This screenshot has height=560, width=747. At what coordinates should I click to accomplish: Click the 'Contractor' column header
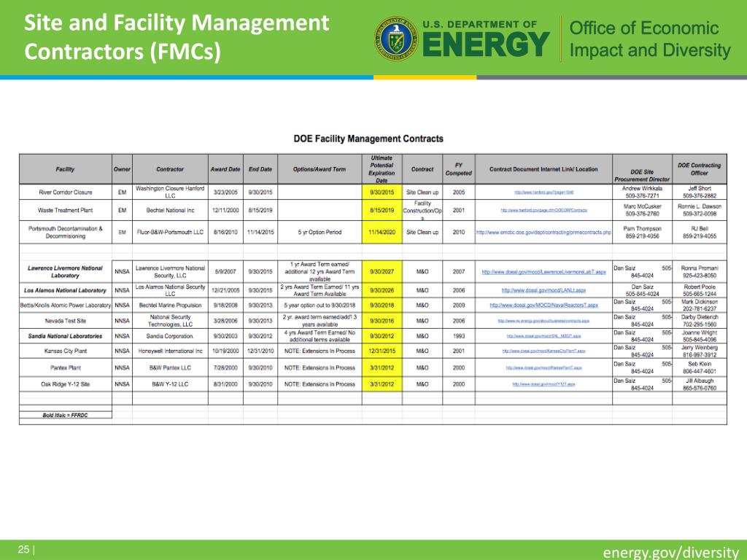[x=170, y=169]
